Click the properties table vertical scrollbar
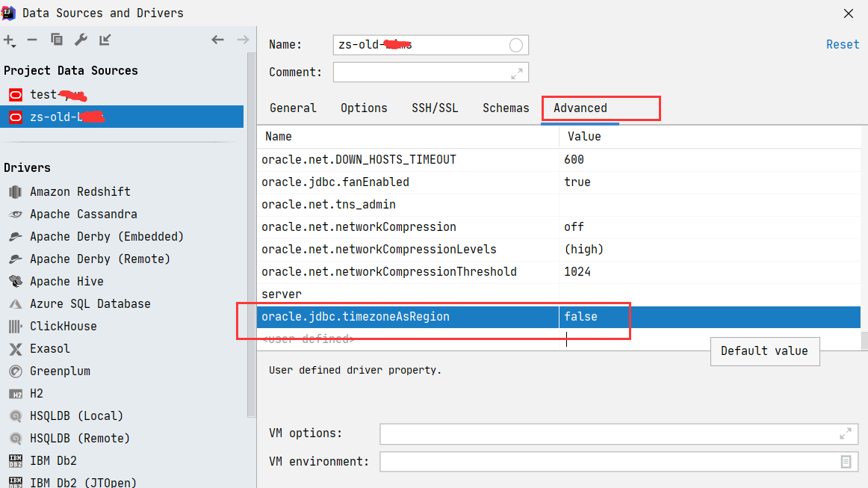The width and height of the screenshot is (868, 488). click(x=864, y=342)
